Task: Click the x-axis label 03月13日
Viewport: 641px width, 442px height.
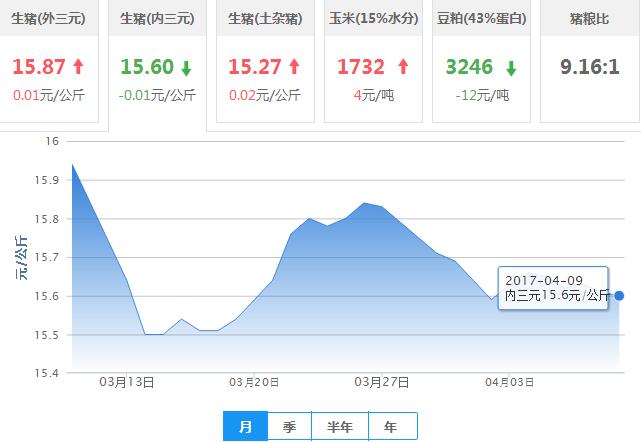Action: [x=127, y=382]
